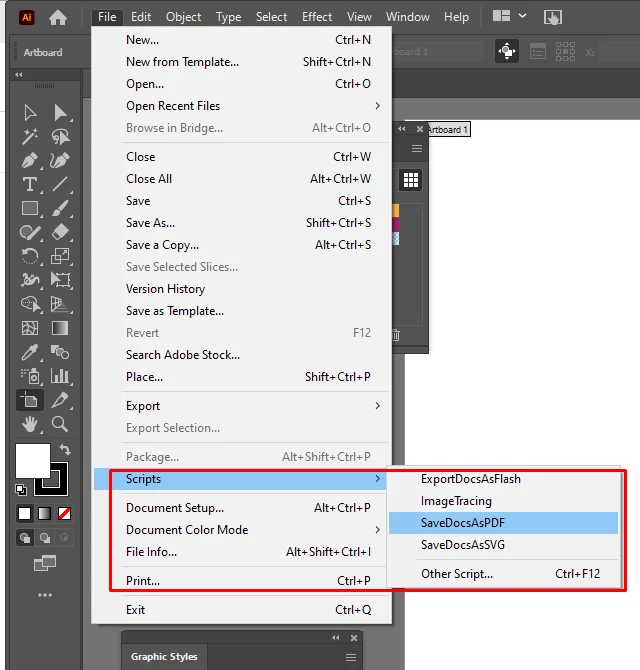Set paint mode to Gradient
640x670 pixels.
click(44, 513)
